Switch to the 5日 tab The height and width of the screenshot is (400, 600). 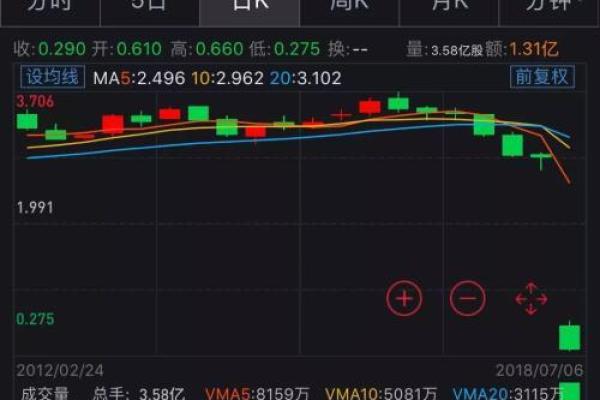pos(150,11)
